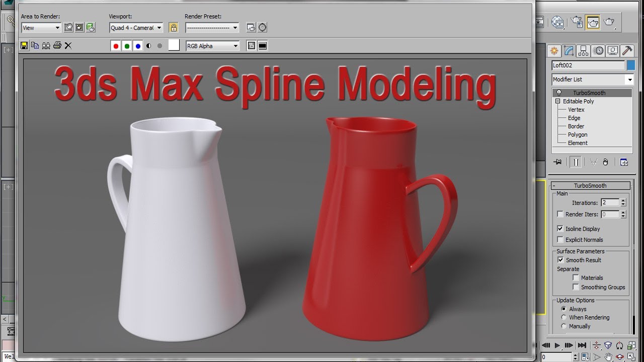Image resolution: width=644 pixels, height=362 pixels.
Task: Toggle the blue channel display
Action: [x=138, y=46]
